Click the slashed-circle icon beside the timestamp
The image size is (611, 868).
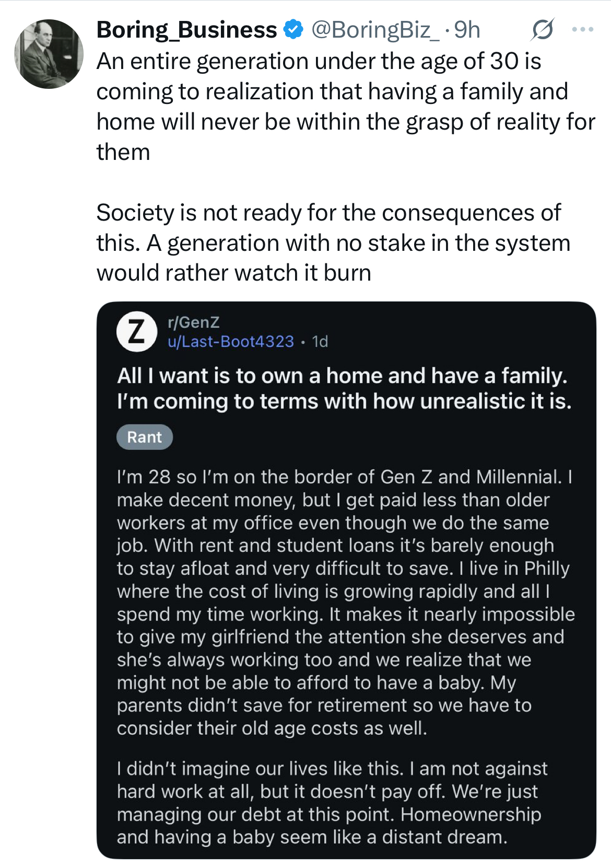(542, 30)
